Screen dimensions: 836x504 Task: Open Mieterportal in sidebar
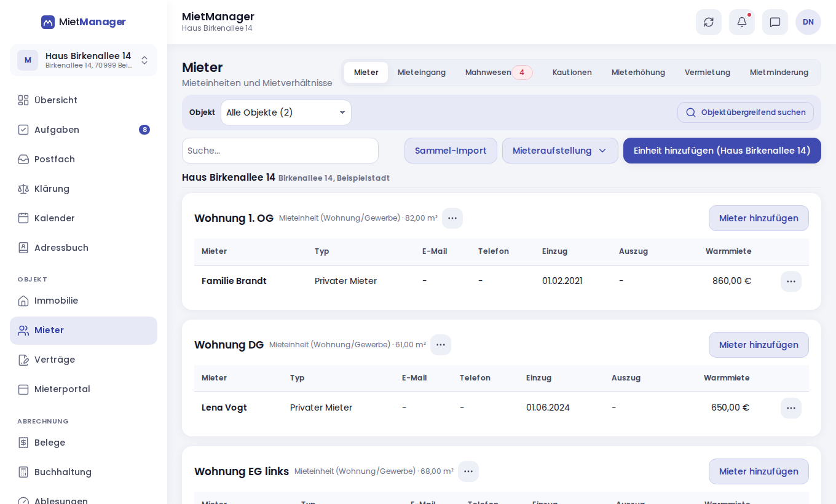pos(84,389)
